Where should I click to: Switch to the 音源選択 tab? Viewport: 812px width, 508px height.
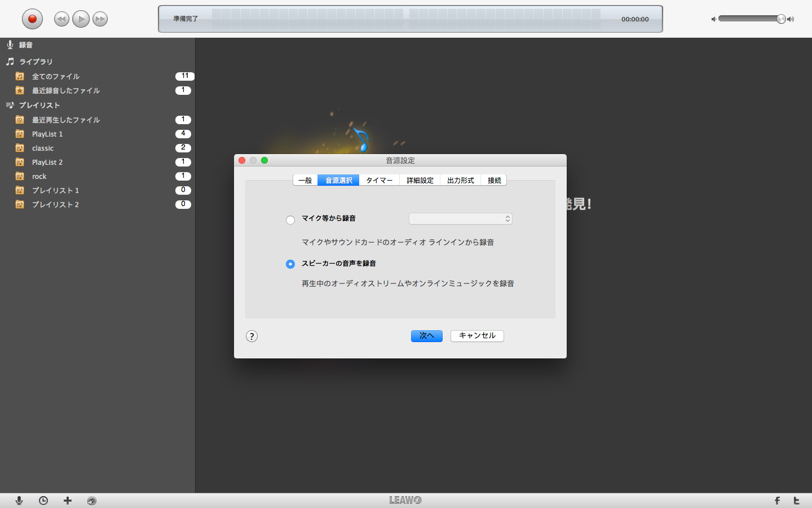click(339, 180)
